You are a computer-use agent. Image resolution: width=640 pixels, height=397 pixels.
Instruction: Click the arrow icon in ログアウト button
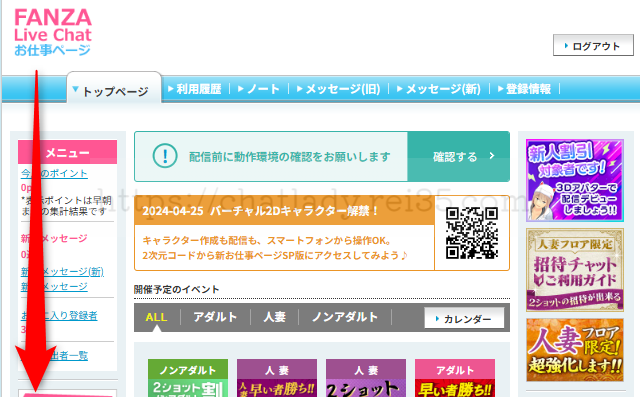pos(566,46)
